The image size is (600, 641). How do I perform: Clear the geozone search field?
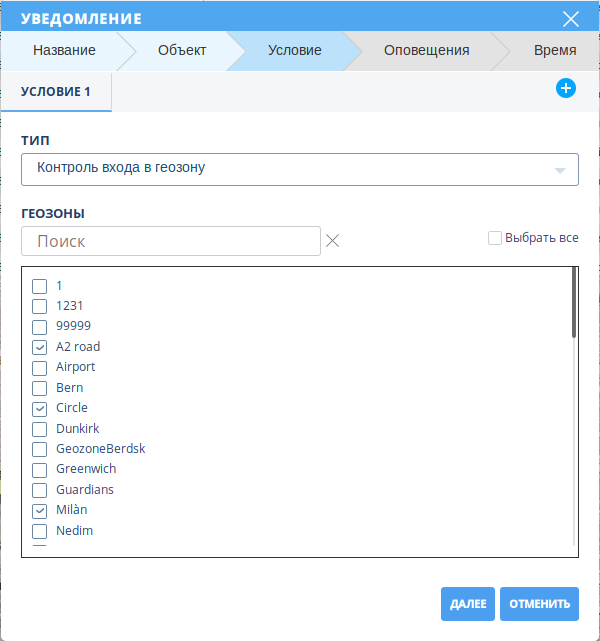tap(333, 241)
